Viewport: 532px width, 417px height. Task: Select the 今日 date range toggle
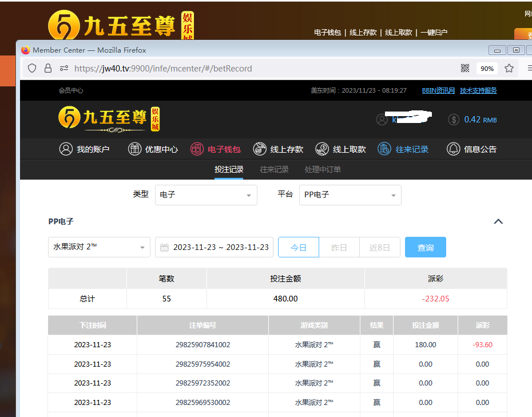[x=299, y=248]
